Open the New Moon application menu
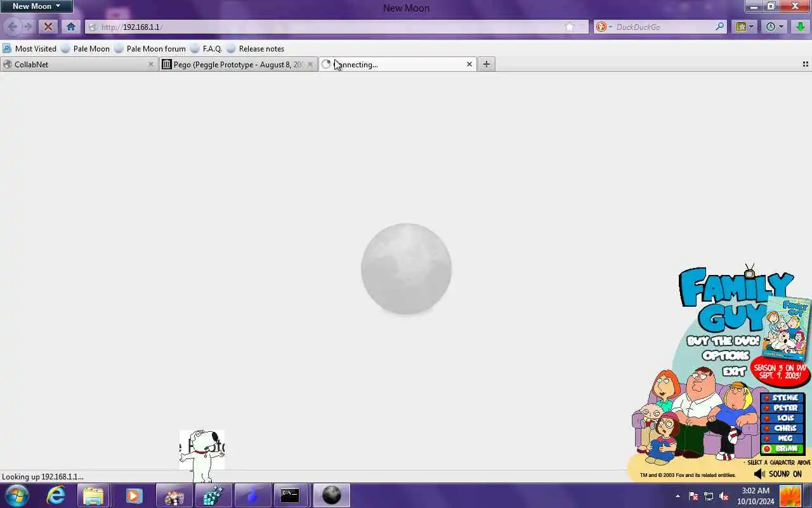The height and width of the screenshot is (508, 812). (37, 6)
